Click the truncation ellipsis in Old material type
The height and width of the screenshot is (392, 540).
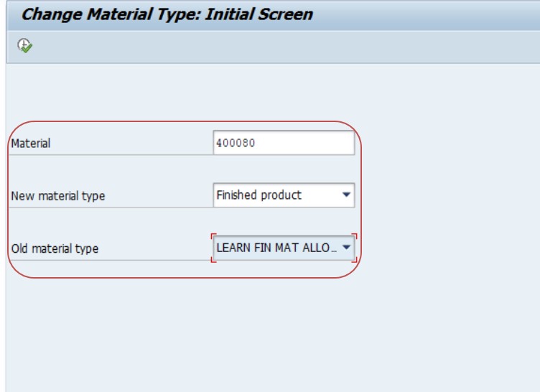(334, 248)
